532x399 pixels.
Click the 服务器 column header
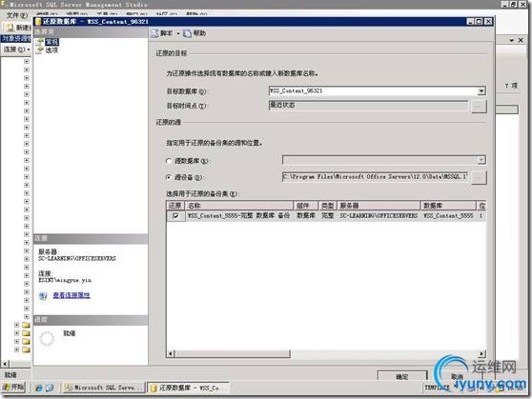(379, 206)
